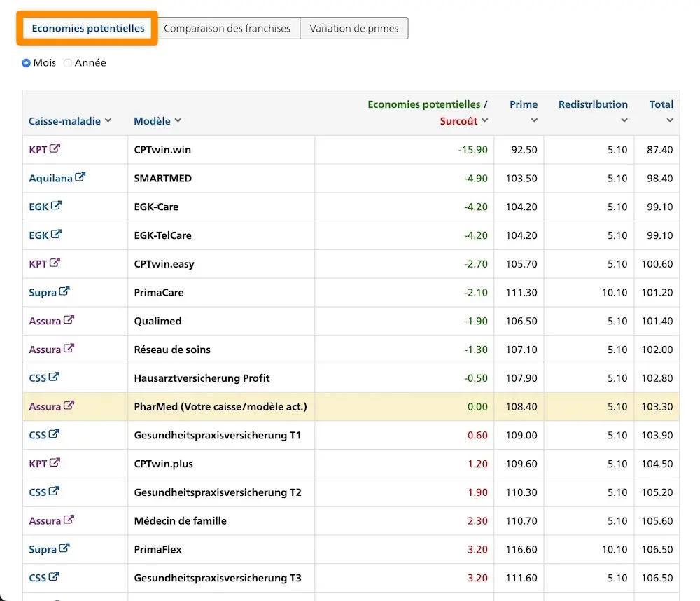
Task: Click the "EGK-Care" model name
Action: [156, 207]
